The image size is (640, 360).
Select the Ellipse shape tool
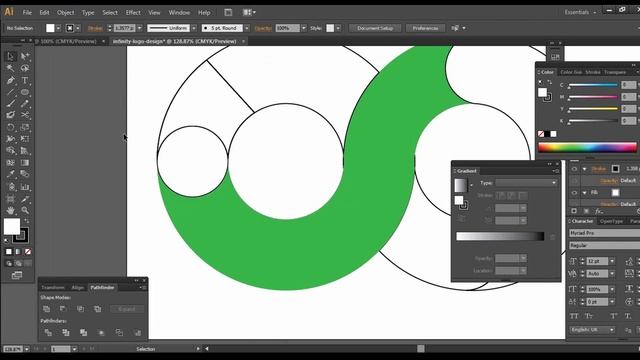(x=25, y=92)
